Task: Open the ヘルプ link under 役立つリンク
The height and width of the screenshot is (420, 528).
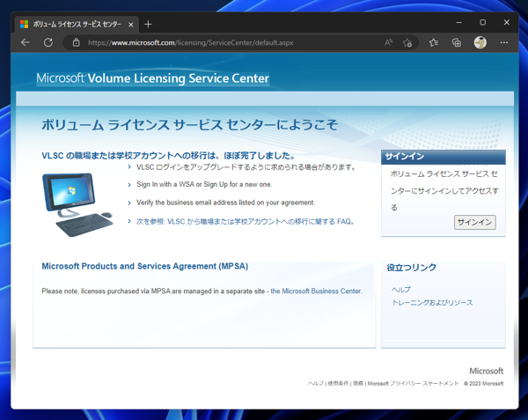Action: (x=400, y=290)
